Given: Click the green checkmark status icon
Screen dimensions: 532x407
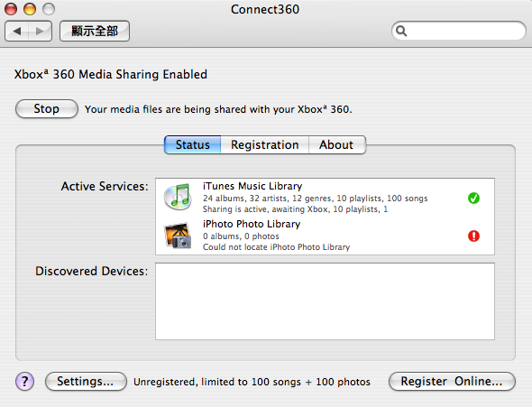Looking at the screenshot, I should [473, 198].
